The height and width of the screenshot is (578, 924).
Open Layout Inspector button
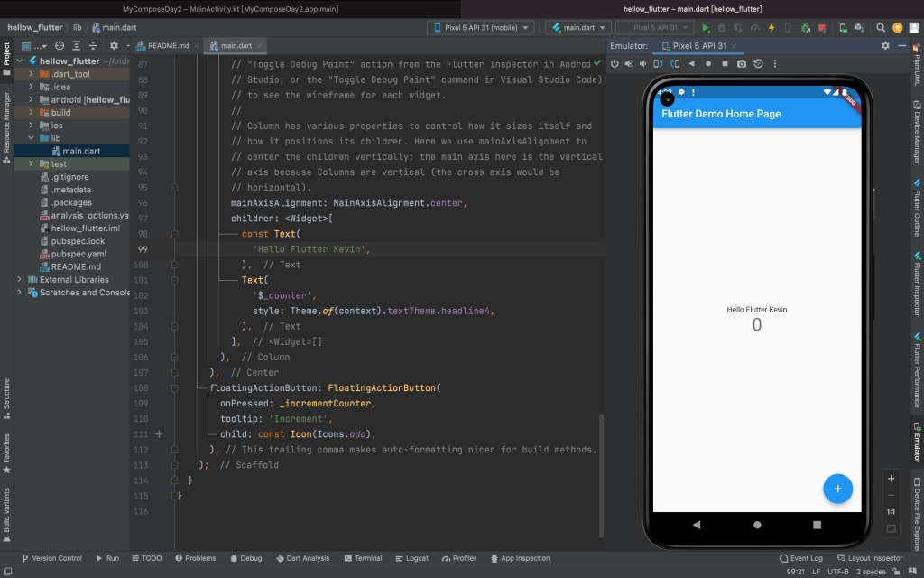pyautogui.click(x=870, y=558)
